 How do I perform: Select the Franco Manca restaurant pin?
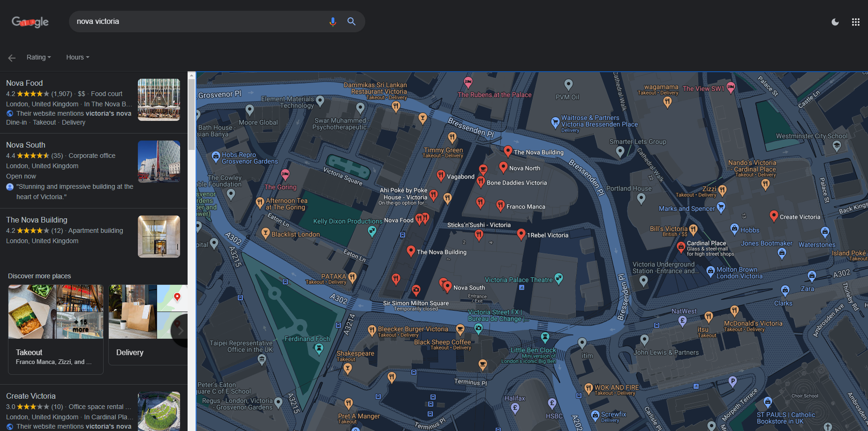pyautogui.click(x=500, y=205)
